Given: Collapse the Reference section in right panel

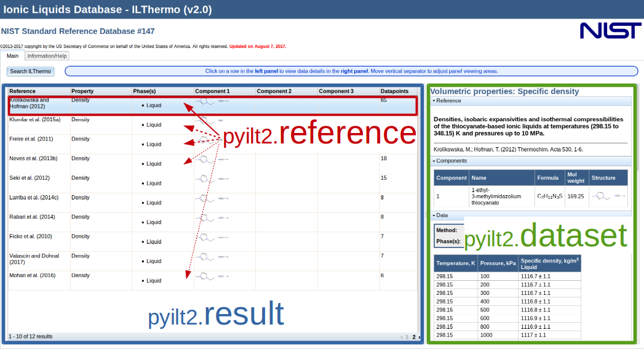Looking at the screenshot, I should click(447, 101).
